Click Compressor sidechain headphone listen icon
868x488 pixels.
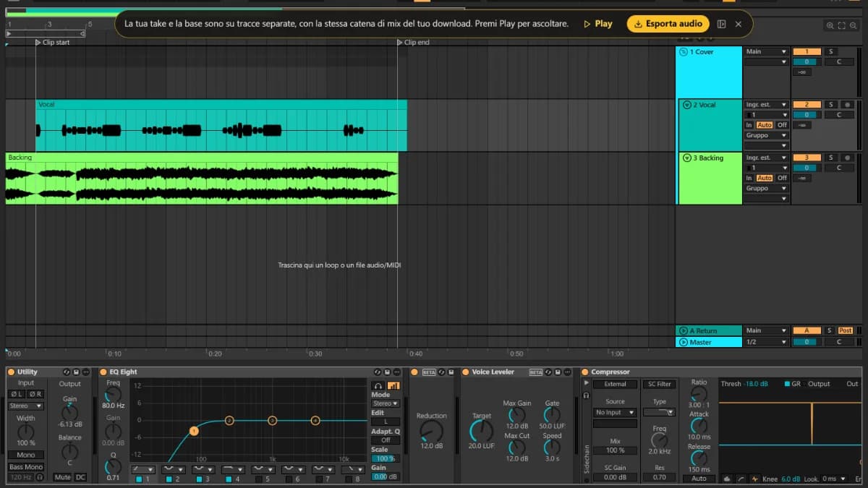coord(586,395)
